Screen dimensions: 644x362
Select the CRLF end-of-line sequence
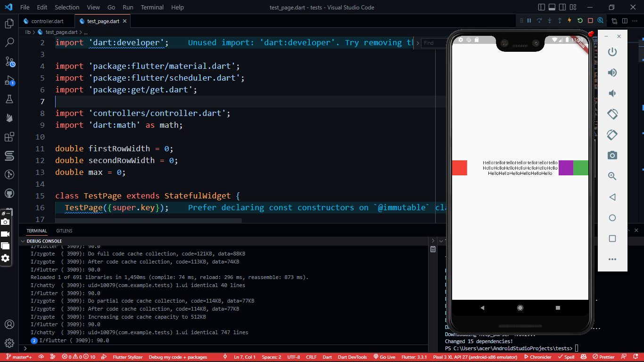[311, 357]
